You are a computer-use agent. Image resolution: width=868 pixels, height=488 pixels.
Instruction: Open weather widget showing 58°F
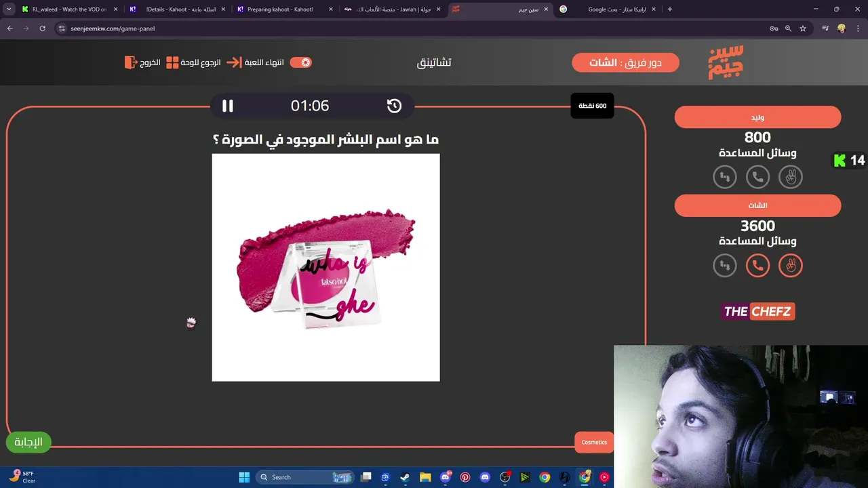(x=22, y=477)
